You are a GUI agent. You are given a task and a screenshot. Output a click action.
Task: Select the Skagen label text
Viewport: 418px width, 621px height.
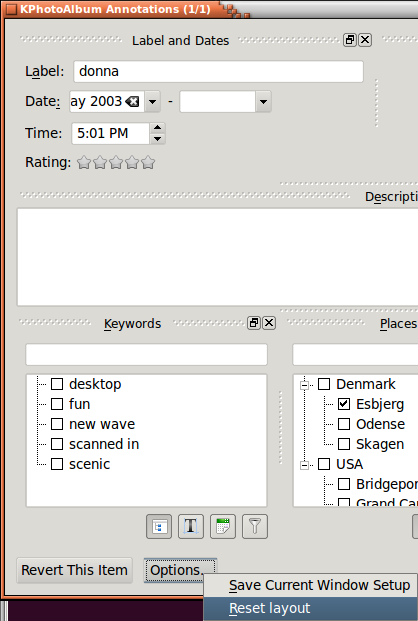click(380, 444)
